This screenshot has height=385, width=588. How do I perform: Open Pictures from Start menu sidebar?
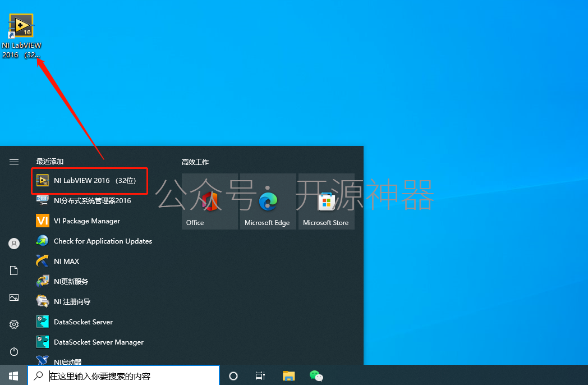pos(14,297)
